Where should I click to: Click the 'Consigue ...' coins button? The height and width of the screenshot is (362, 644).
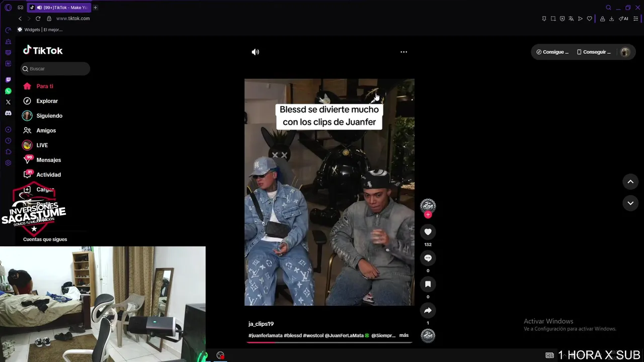tap(552, 52)
